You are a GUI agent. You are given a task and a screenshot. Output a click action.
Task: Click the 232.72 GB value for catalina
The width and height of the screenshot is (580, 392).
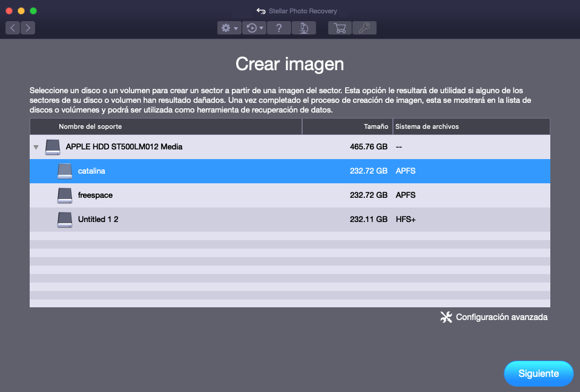[369, 171]
